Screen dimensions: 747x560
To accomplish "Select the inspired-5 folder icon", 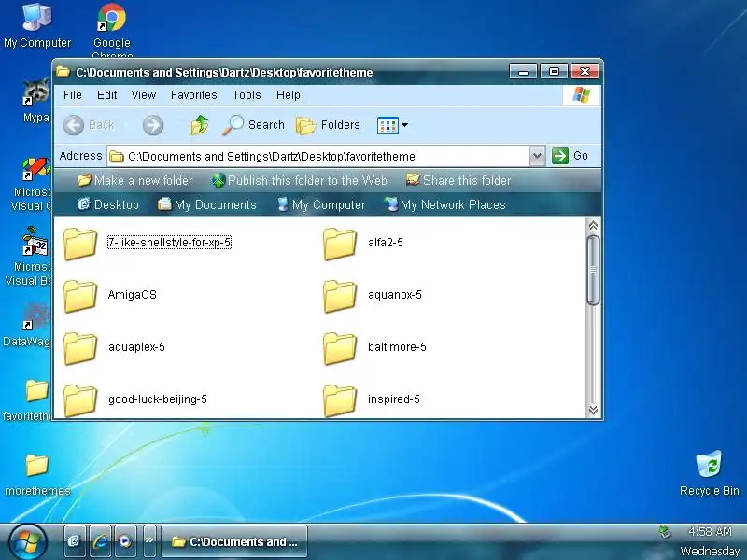I will point(340,400).
